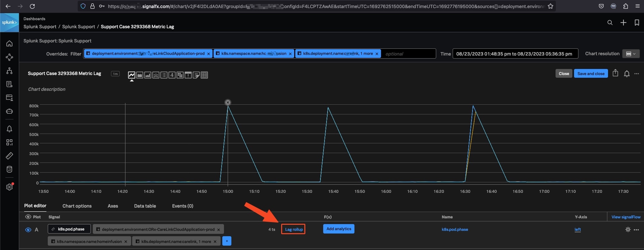Switch to the Axes tab
This screenshot has width=644, height=250.
113,206
